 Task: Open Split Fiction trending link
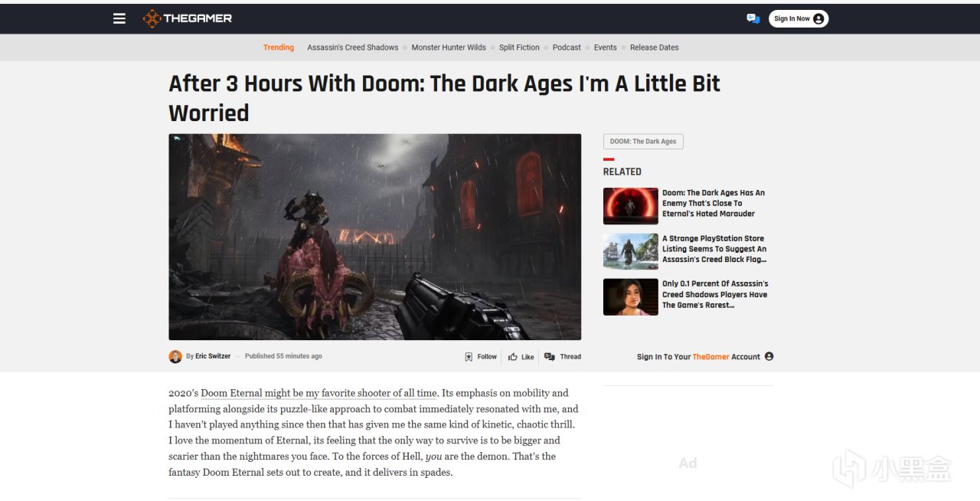pyautogui.click(x=519, y=47)
